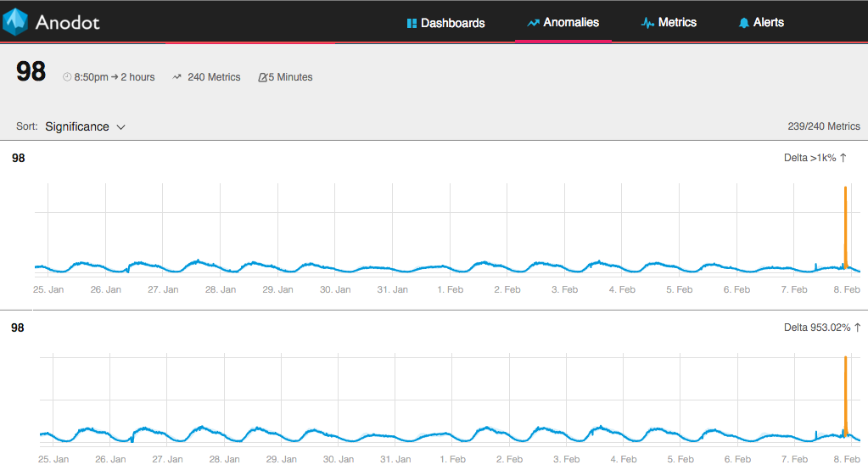
Task: Click the Anodot hexagon logo icon
Action: (x=15, y=21)
